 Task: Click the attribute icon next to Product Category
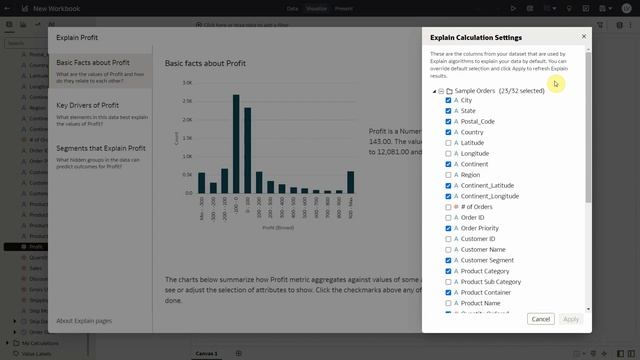pyautogui.click(x=456, y=271)
